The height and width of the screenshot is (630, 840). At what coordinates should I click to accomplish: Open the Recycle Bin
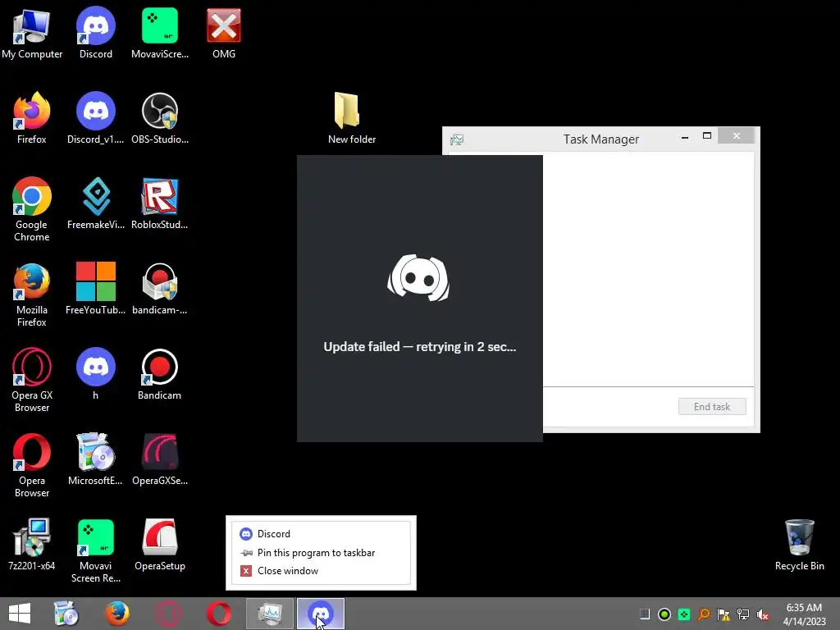799,545
